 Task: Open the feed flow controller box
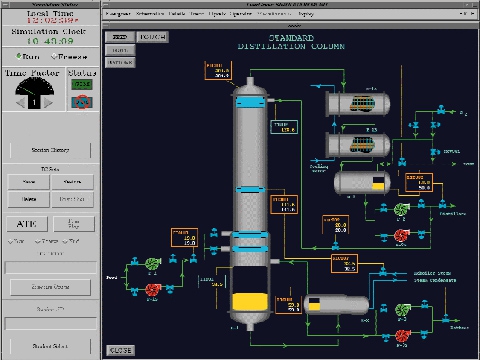(x=184, y=237)
